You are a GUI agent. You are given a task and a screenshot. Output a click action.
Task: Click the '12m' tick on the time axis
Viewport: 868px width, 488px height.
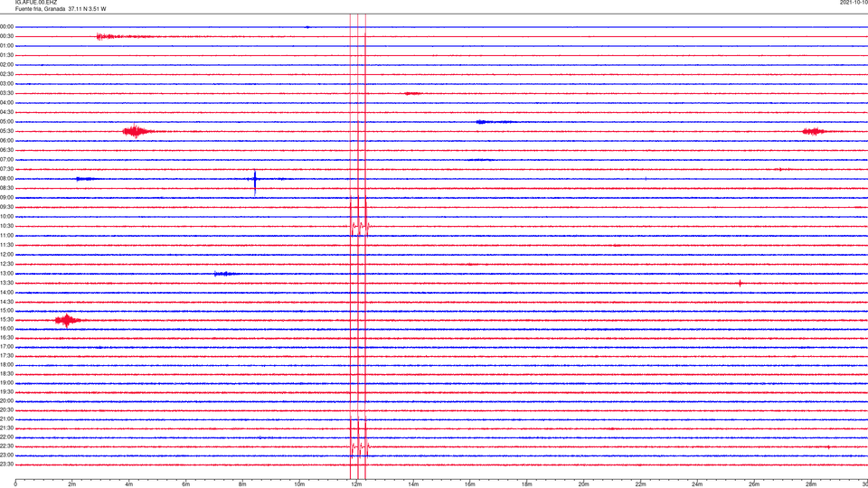356,484
